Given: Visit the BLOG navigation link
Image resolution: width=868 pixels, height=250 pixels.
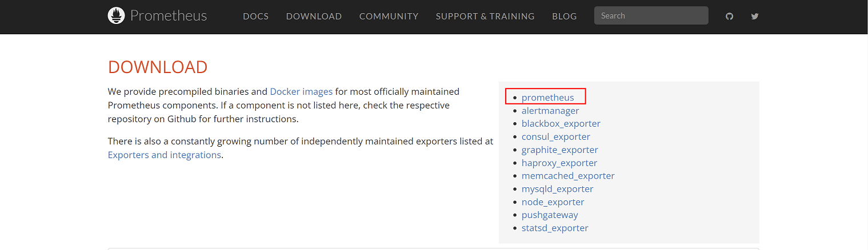Looking at the screenshot, I should tap(564, 17).
